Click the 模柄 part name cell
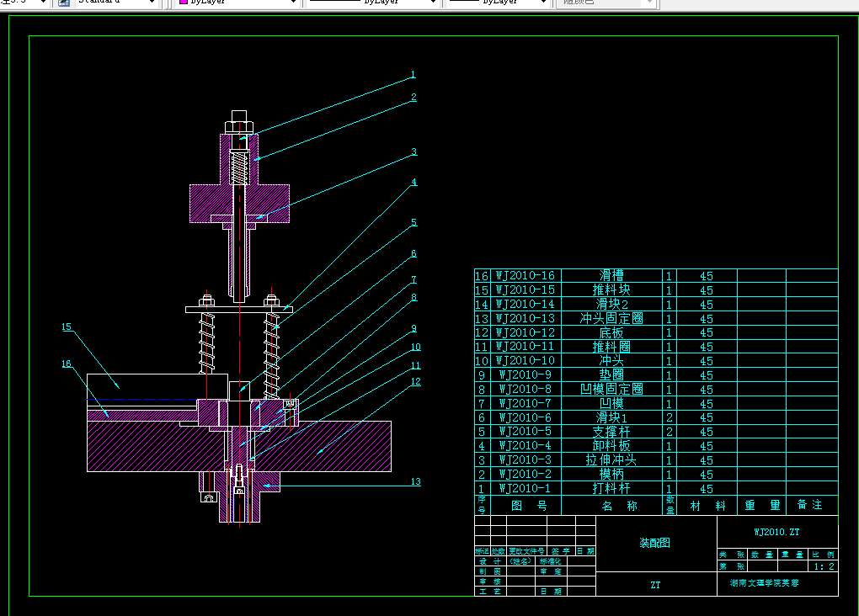859x616 pixels. (611, 474)
